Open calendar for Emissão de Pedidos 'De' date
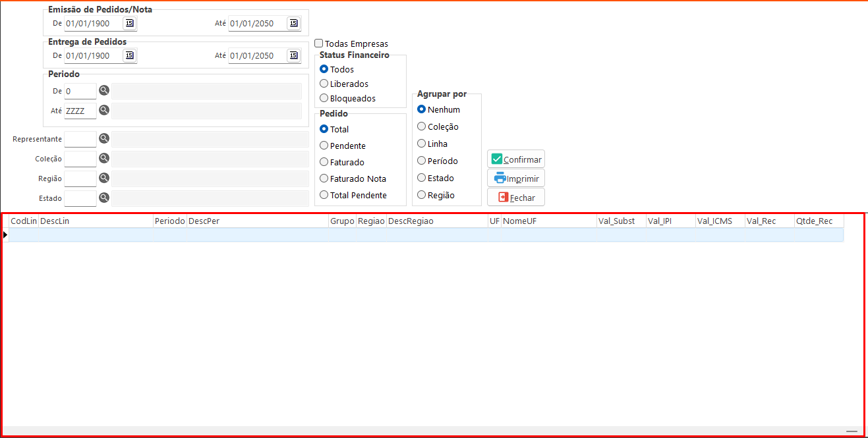The height and width of the screenshot is (438, 868). pyautogui.click(x=129, y=24)
